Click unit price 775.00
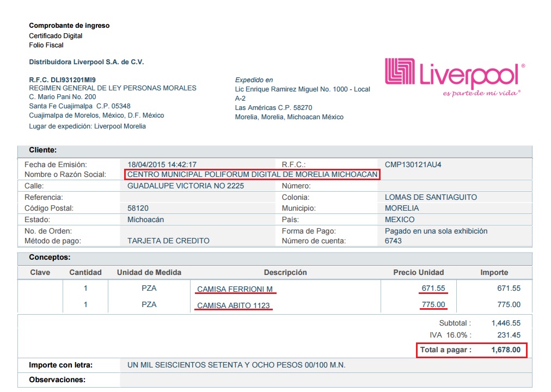This screenshot has height=392, width=551. [433, 304]
